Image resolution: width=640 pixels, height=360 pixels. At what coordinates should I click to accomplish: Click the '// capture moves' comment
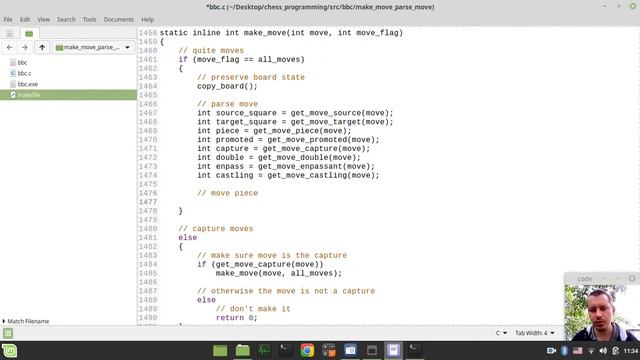pos(216,229)
